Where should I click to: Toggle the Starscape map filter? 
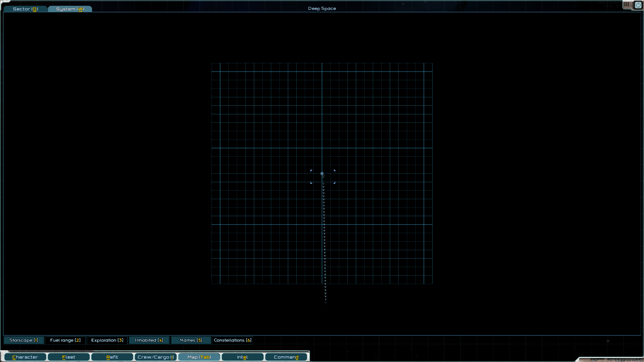tap(24, 340)
